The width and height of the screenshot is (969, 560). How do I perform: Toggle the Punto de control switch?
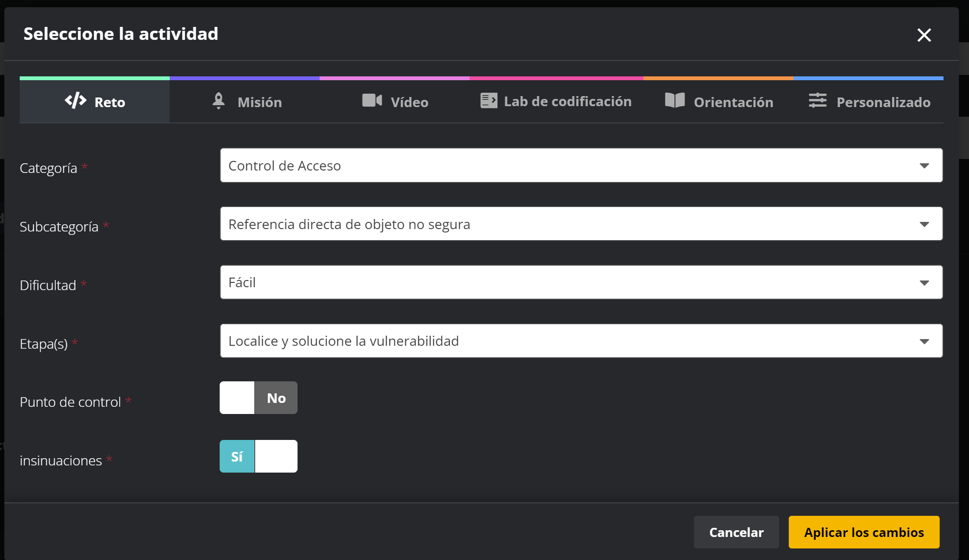point(259,398)
